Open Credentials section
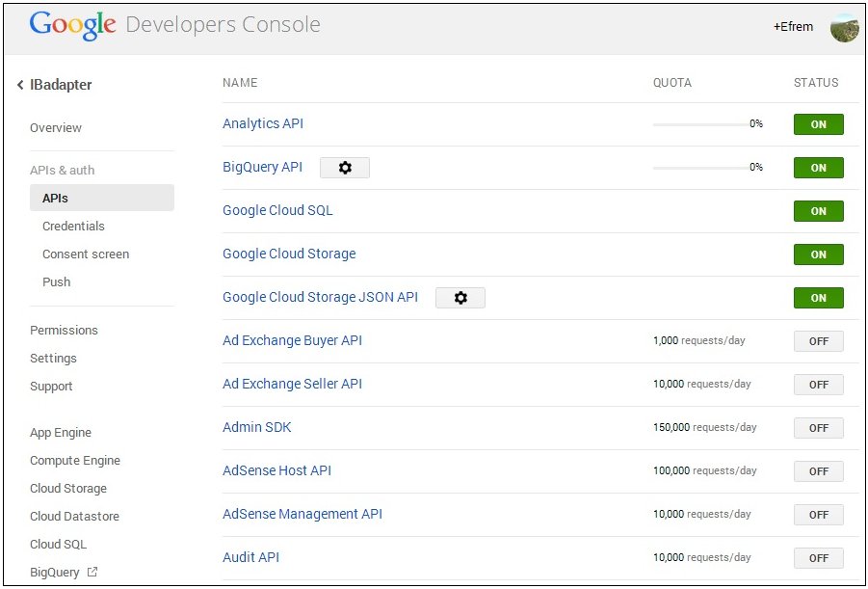The height and width of the screenshot is (589, 868). click(73, 227)
